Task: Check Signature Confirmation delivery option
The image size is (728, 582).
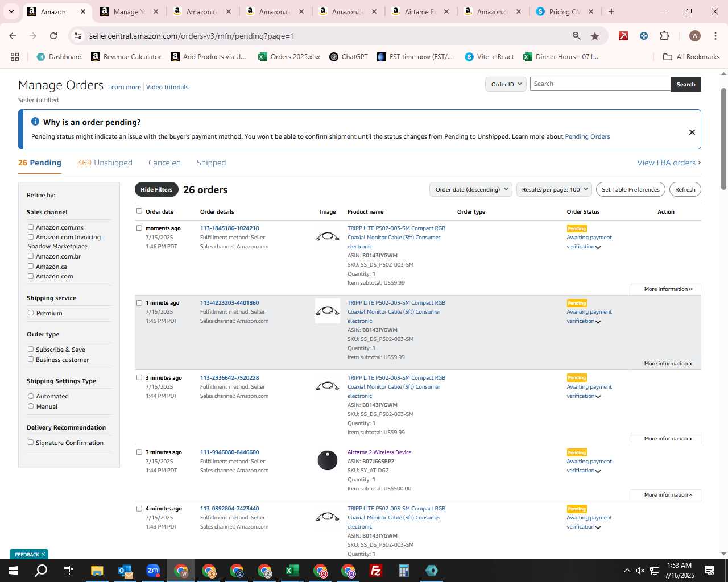Action: [31, 442]
